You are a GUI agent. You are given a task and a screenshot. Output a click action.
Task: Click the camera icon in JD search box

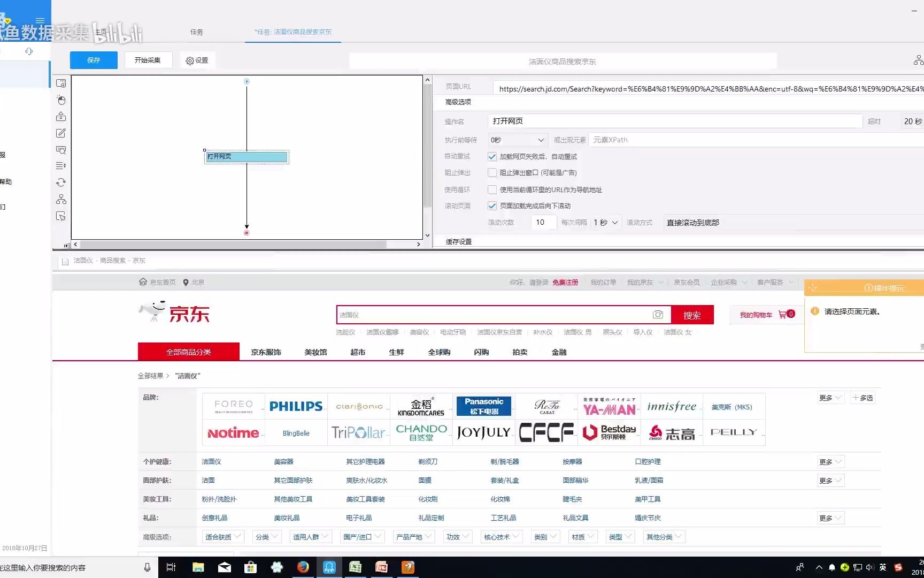tap(658, 315)
